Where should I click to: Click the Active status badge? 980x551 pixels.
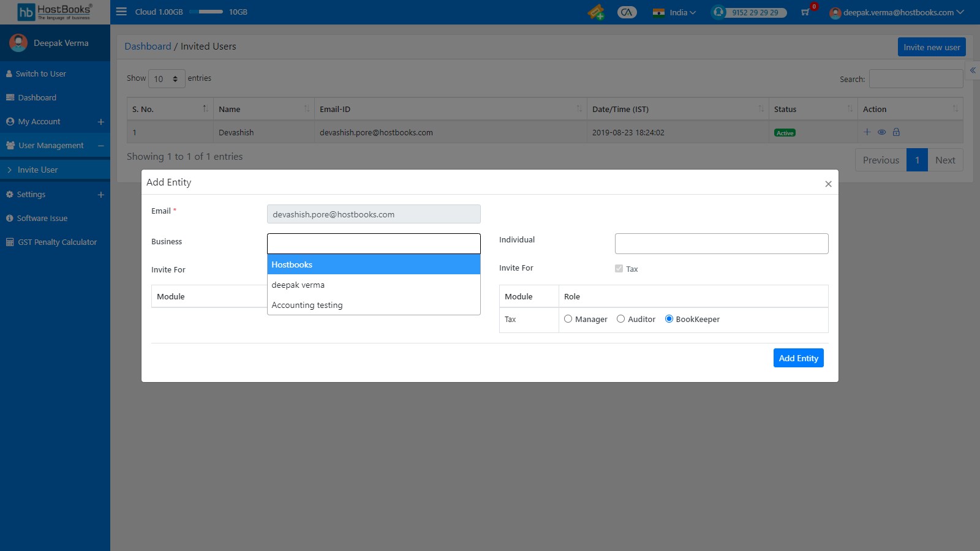pos(785,133)
